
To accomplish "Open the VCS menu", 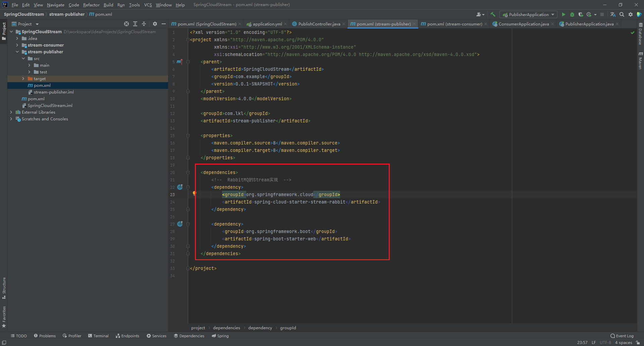I will tap(148, 5).
